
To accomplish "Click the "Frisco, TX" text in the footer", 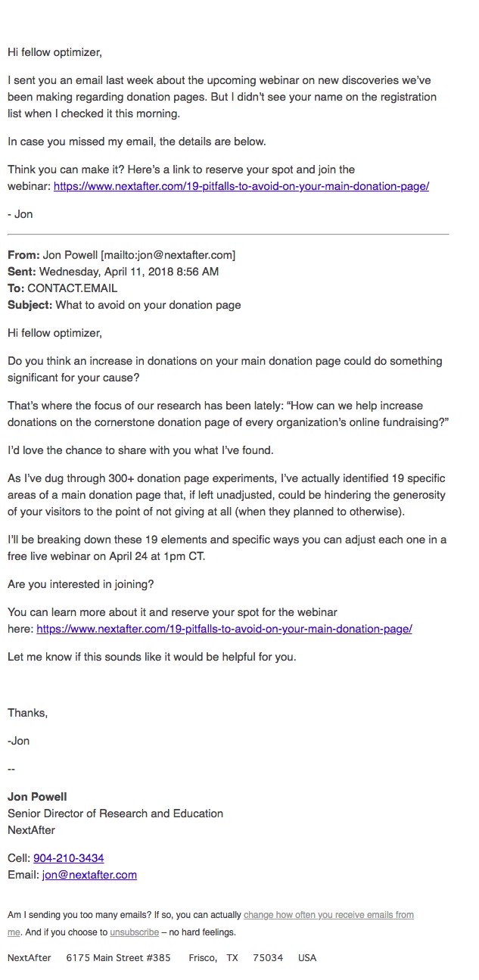I will [x=213, y=958].
